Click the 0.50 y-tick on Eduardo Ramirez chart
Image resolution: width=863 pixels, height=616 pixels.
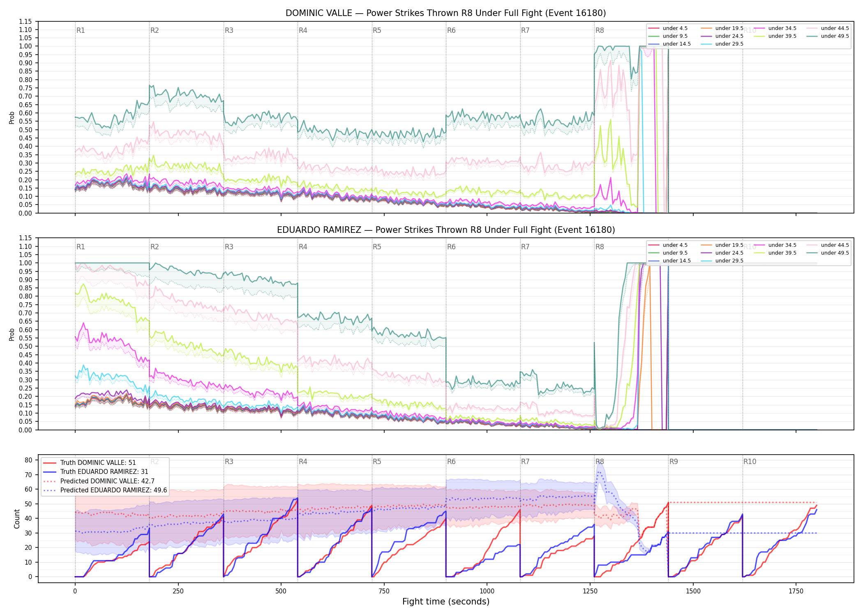[25, 347]
